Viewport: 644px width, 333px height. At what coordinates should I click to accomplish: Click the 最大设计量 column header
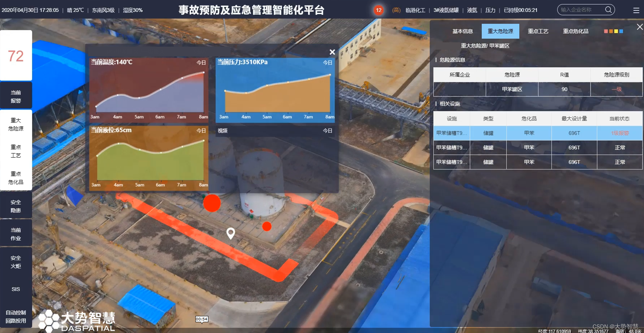pos(574,119)
